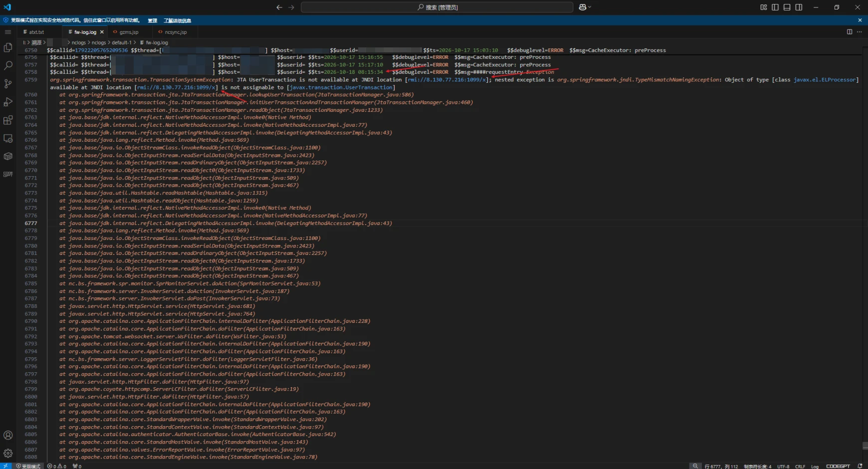
Task: Open the Copilot chat icon beside search
Action: (x=582, y=7)
